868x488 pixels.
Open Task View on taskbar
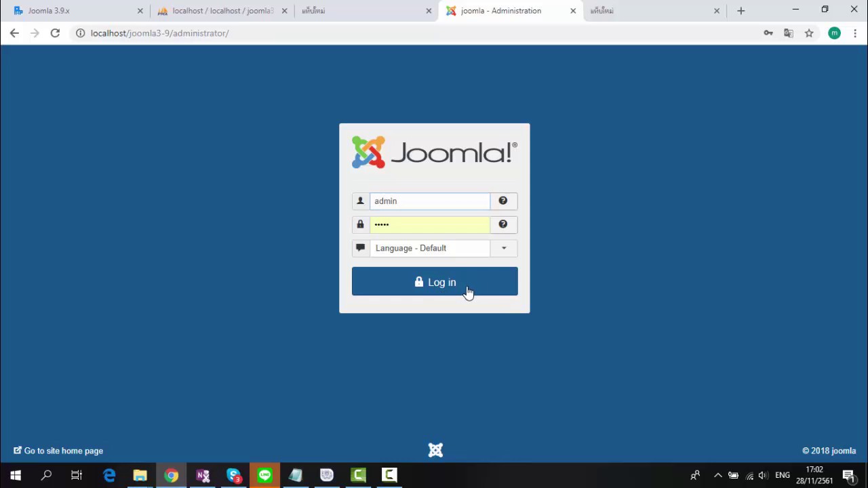tap(77, 475)
